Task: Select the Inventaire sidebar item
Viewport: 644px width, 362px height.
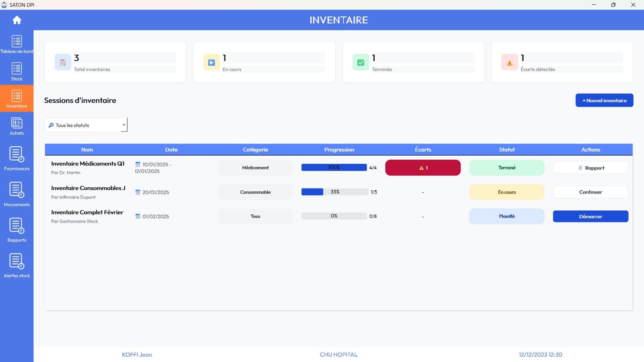Action: (17, 99)
